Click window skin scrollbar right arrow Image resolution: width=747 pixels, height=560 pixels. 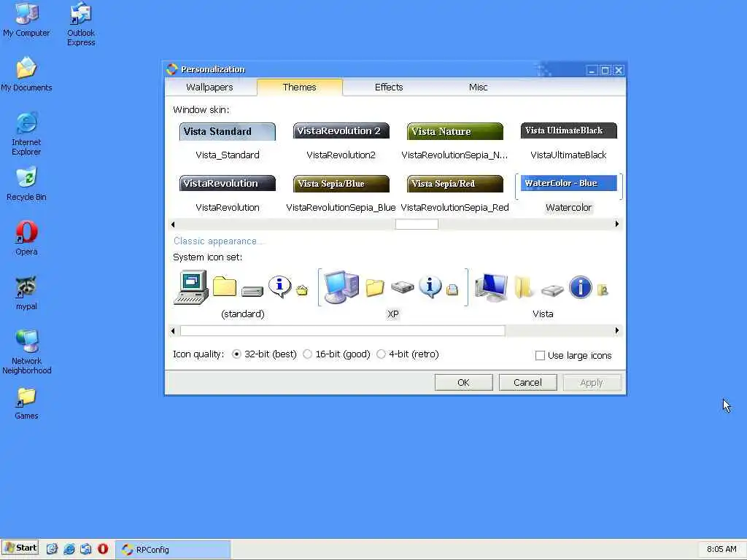(617, 224)
